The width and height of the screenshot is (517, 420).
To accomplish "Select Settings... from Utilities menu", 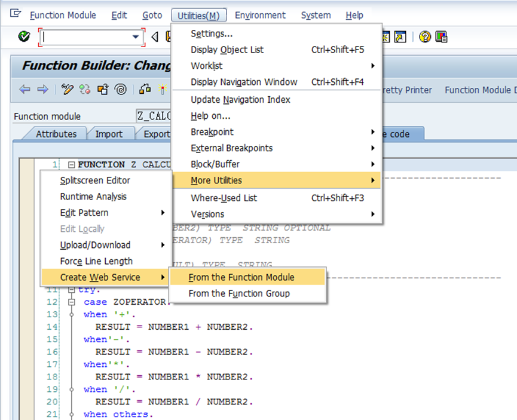I will coord(277,33).
